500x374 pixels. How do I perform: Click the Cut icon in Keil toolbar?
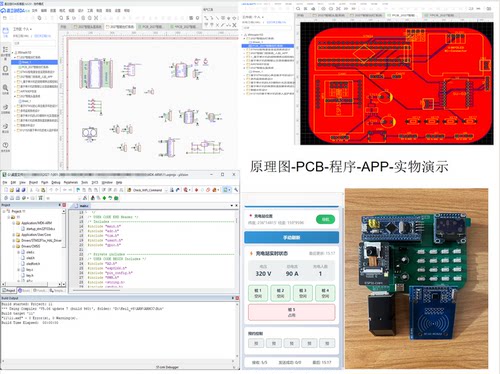tap(31, 190)
